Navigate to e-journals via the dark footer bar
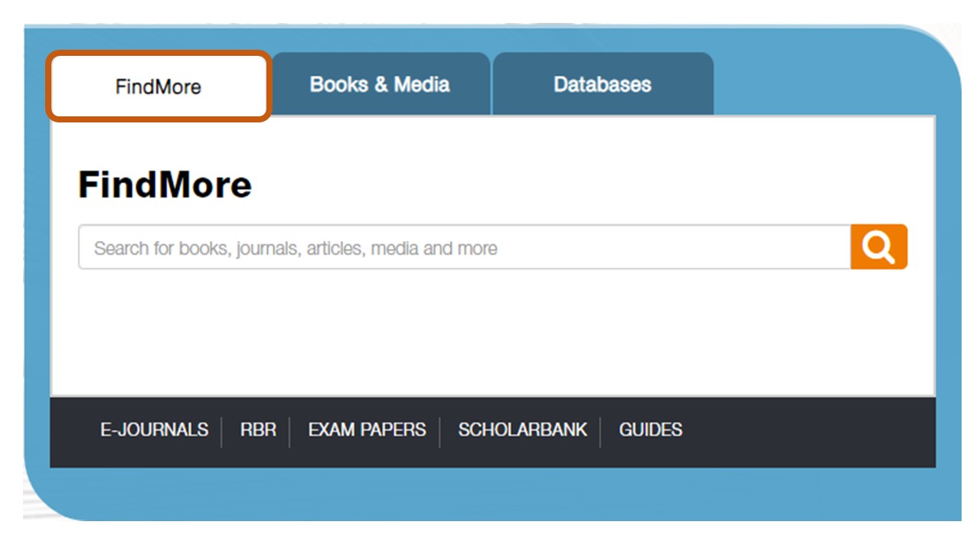 pyautogui.click(x=152, y=430)
